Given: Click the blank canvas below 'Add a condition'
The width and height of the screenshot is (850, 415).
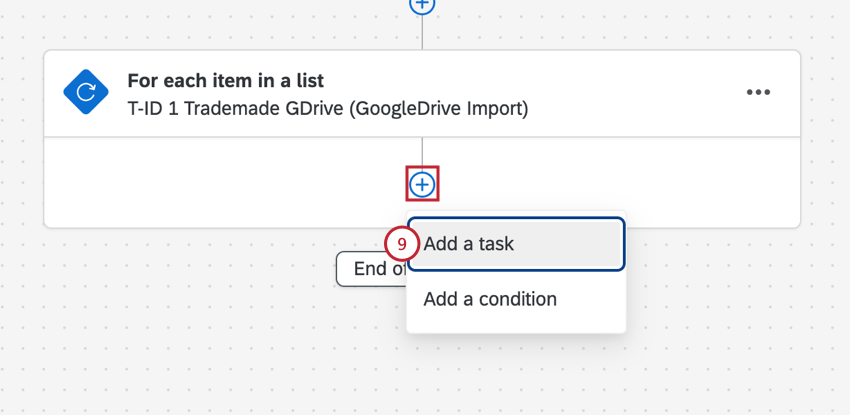Looking at the screenshot, I should (516, 375).
